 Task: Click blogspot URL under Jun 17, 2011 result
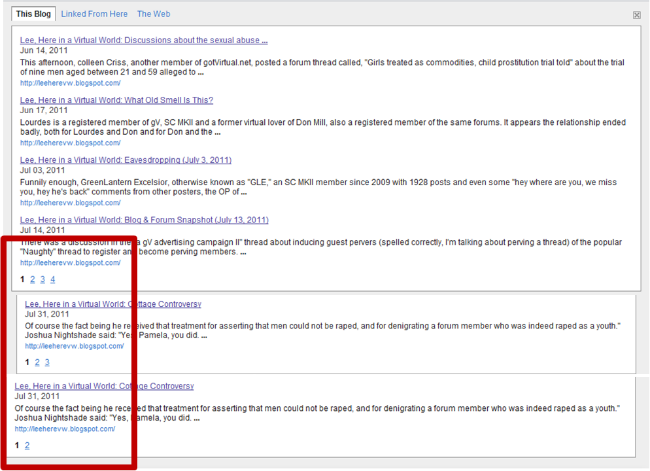click(x=70, y=143)
